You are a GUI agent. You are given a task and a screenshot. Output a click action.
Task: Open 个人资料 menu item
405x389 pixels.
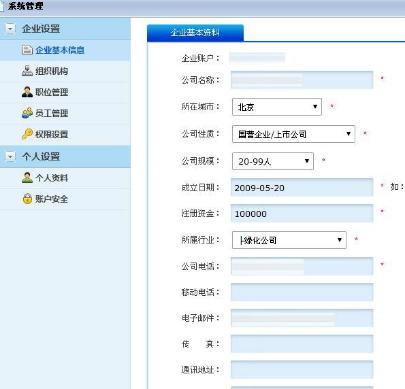52,178
